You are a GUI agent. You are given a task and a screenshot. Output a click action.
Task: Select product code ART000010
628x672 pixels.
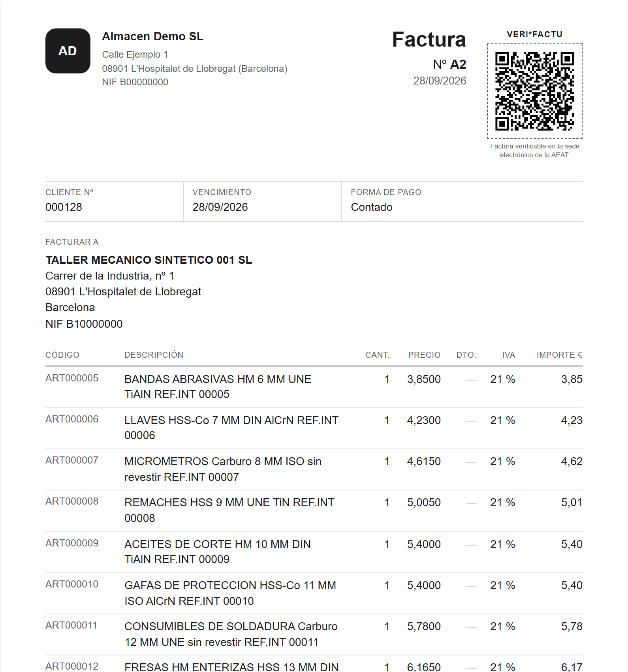(72, 584)
